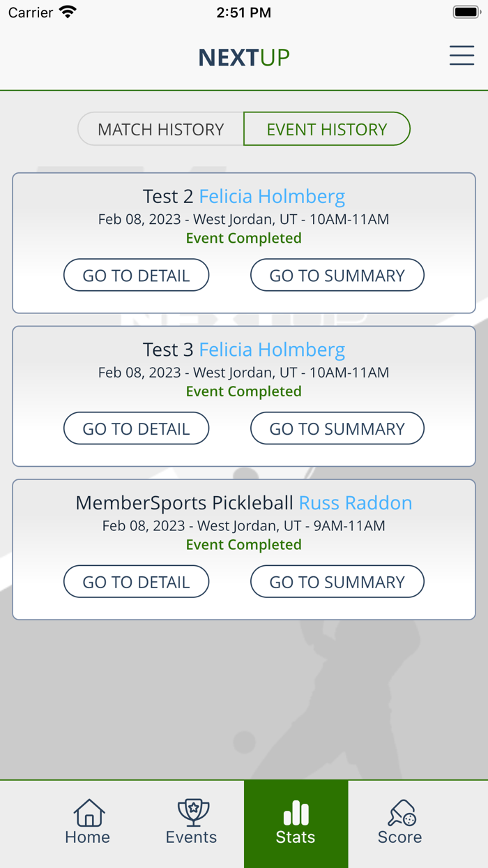The width and height of the screenshot is (488, 868).
Task: Open Russ Raddon profile link
Action: pyautogui.click(x=356, y=502)
